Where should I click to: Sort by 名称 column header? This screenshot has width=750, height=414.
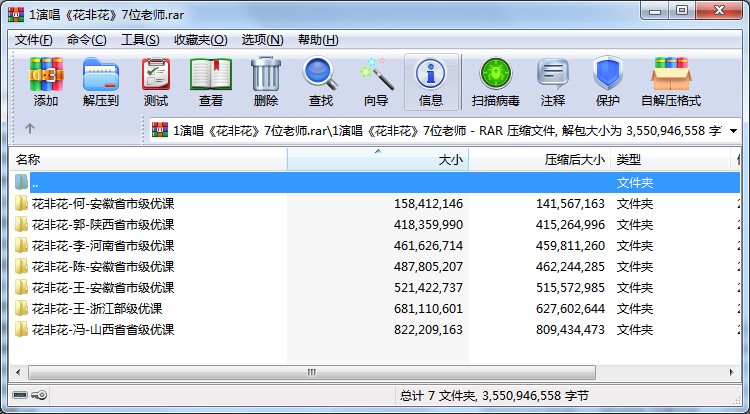pos(148,160)
